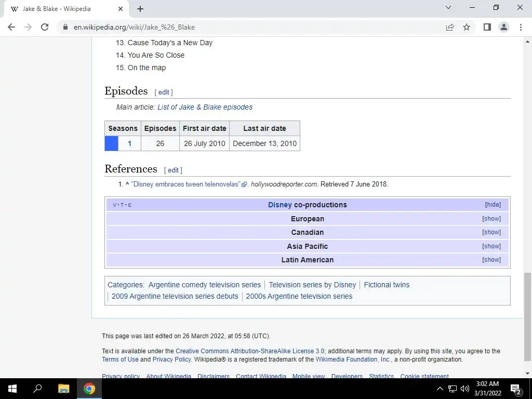The height and width of the screenshot is (399, 532).
Task: Click the blue season color cell
Action: tap(111, 143)
